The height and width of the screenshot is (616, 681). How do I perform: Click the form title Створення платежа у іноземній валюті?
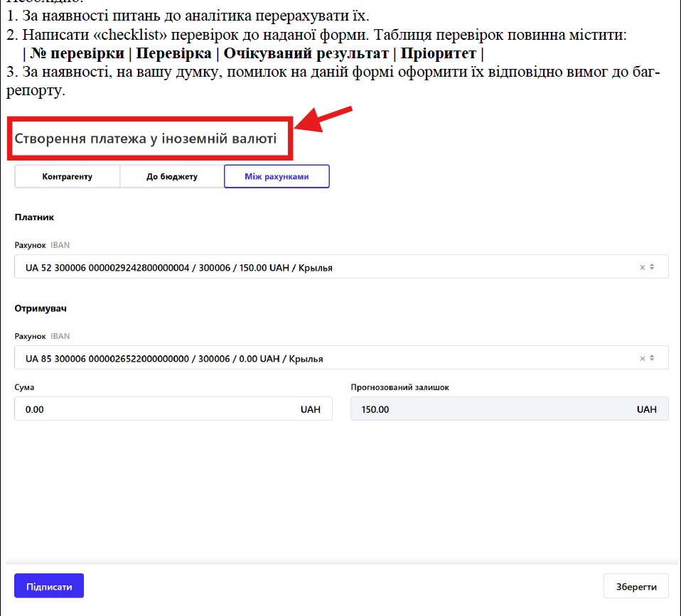(x=146, y=139)
